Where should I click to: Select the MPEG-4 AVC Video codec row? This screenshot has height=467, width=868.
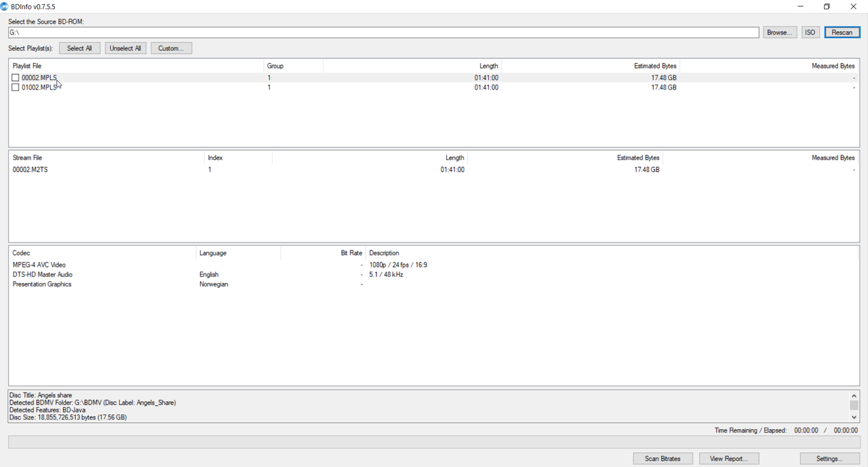(434, 265)
